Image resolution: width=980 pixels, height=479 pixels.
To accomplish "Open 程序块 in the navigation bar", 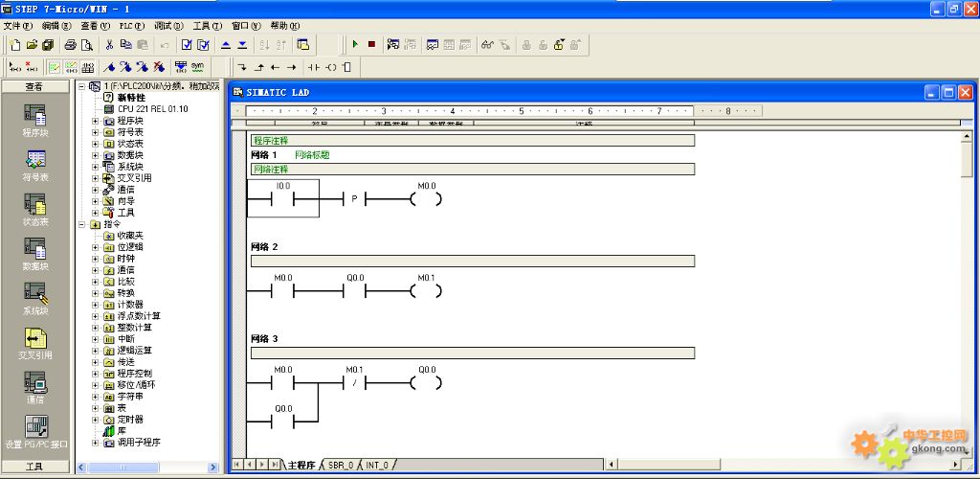I will (x=35, y=122).
